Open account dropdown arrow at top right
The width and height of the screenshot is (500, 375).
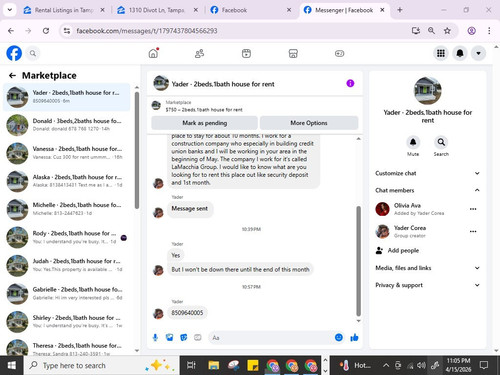(x=478, y=53)
